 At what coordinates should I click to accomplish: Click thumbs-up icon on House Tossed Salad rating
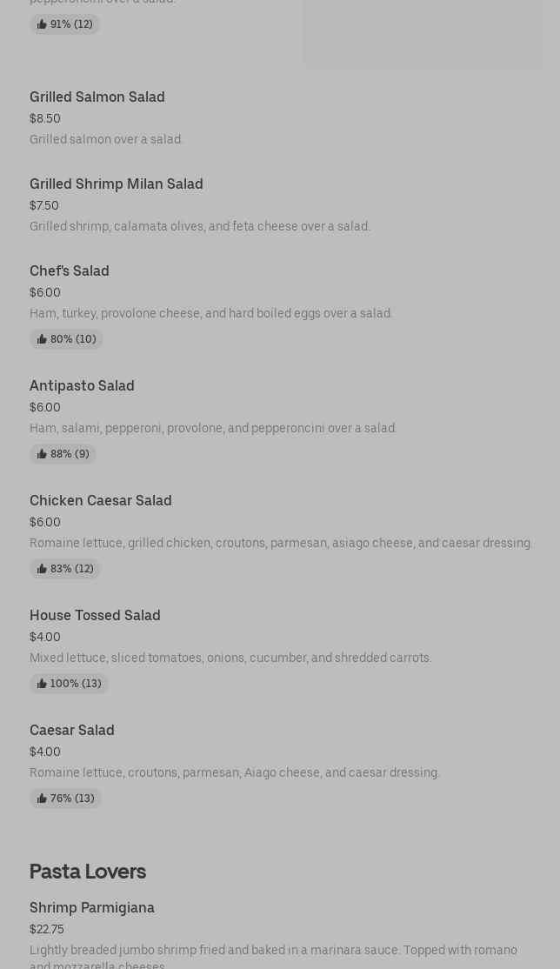click(x=42, y=684)
